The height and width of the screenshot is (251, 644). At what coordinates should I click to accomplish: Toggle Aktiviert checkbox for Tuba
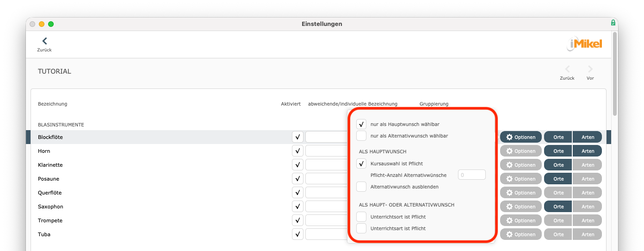pos(297,234)
